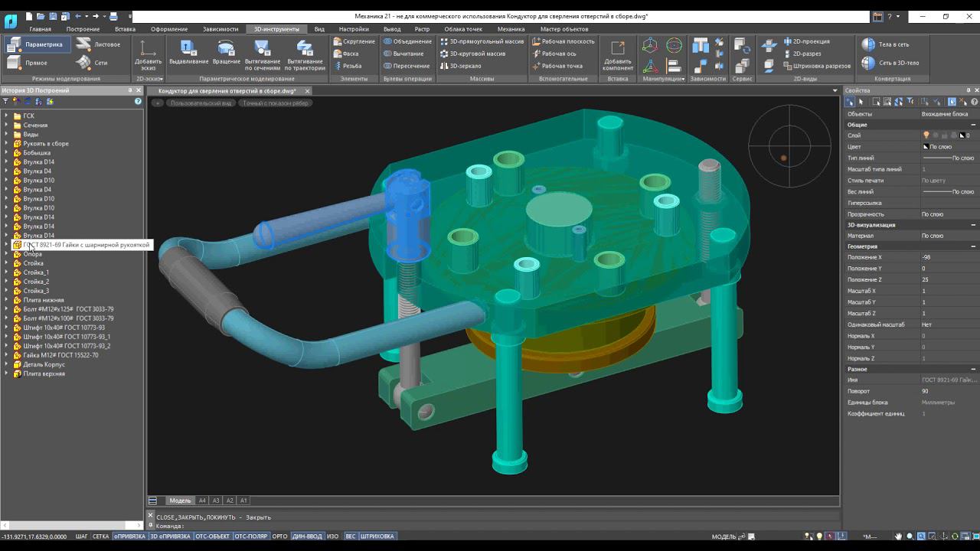Toggle ОТС-ОБЪЕКТ object tracking

(213, 536)
